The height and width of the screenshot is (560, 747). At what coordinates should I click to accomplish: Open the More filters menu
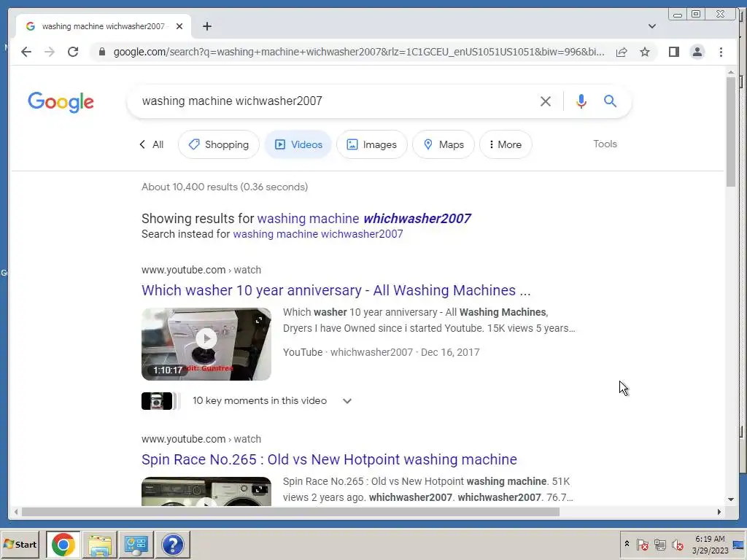click(506, 144)
